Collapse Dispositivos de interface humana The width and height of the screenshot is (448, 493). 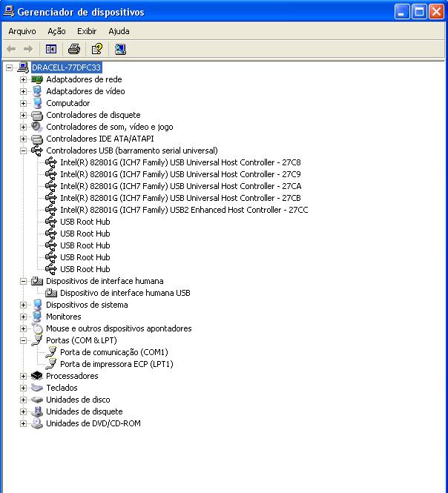pos(23,282)
